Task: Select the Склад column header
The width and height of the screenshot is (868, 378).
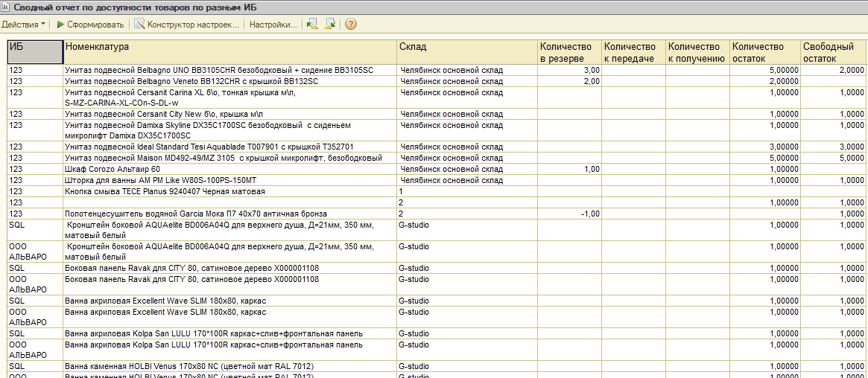Action: point(467,52)
